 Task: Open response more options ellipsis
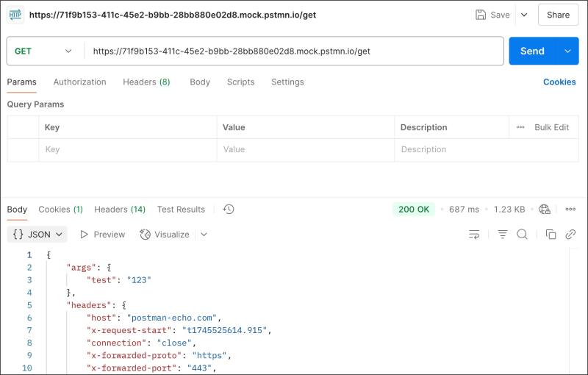[570, 210]
